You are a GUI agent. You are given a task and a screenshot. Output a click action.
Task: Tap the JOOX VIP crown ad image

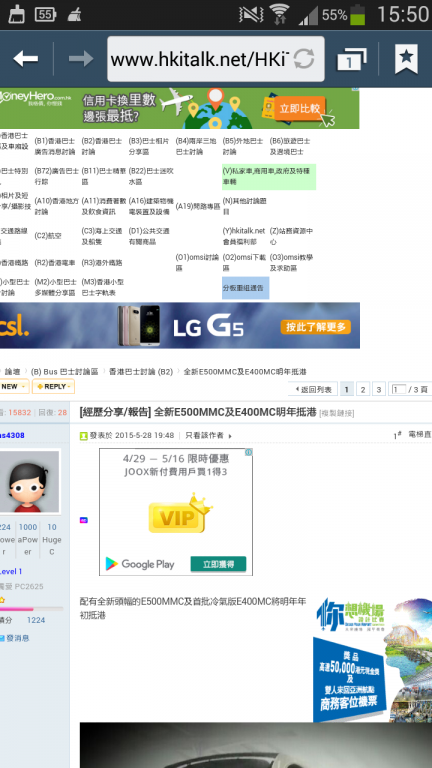tap(180, 513)
